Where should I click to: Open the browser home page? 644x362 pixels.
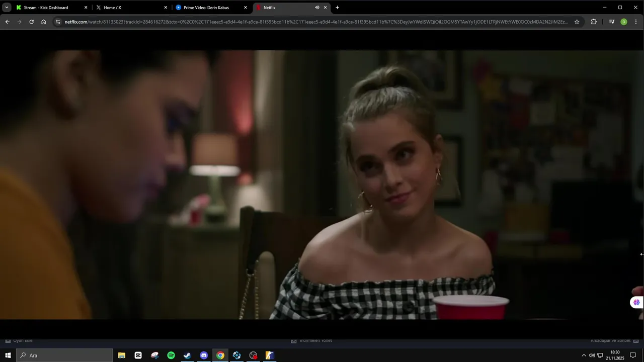coord(43,22)
